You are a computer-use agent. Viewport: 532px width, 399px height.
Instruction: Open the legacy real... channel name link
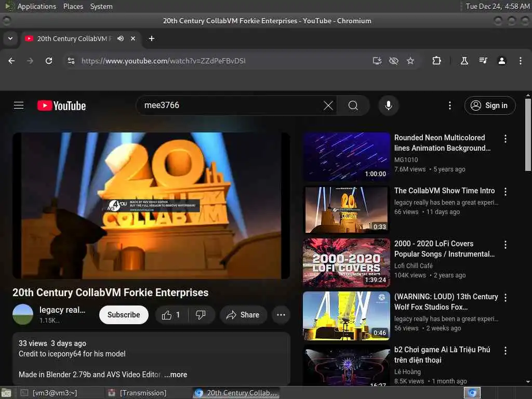(62, 310)
